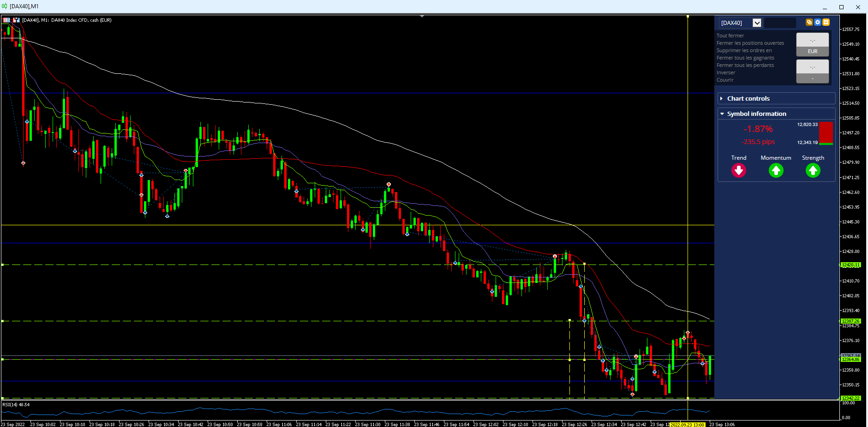Image resolution: width=868 pixels, height=427 pixels.
Task: Click the lower gray dash button
Action: (813, 72)
